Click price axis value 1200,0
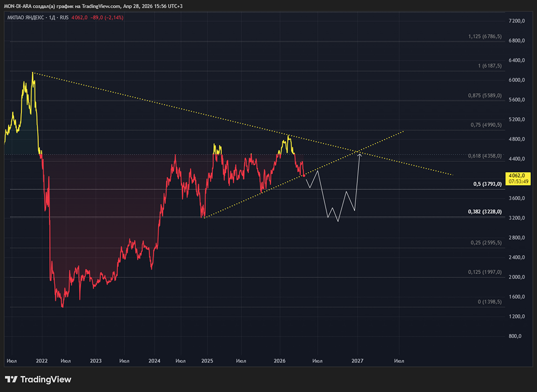Screen dimensions: 537x392 pyautogui.click(x=517, y=316)
